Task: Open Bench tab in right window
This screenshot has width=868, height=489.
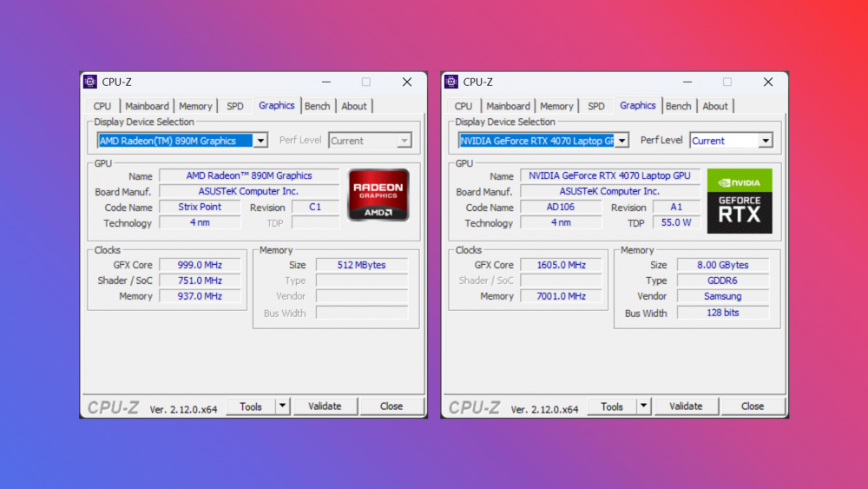Action: point(678,106)
